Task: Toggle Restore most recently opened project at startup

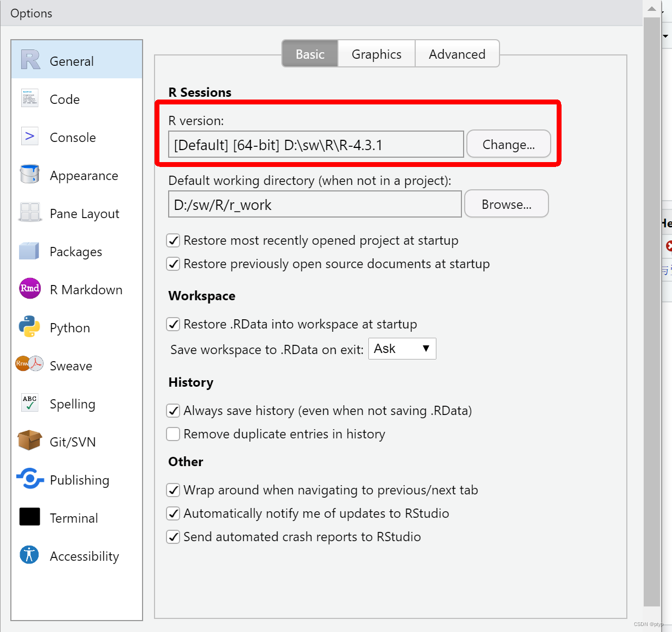Action: pos(173,240)
